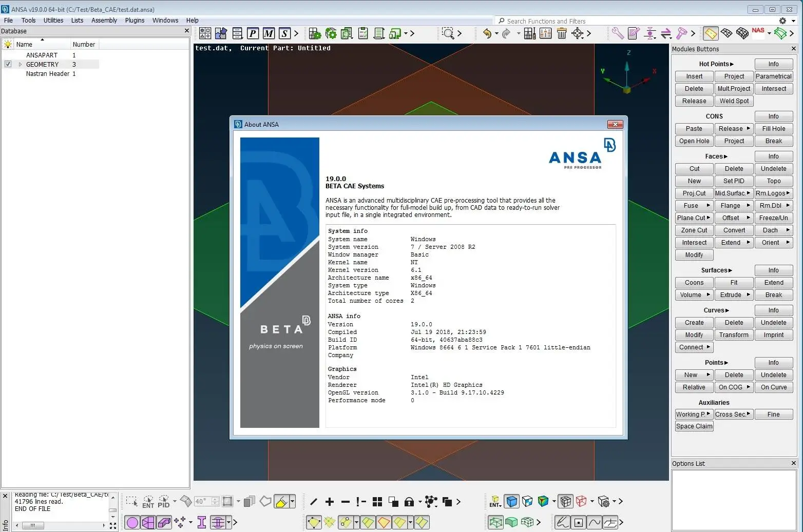Toggle the black wireframe grid cube mode
The image size is (803, 532).
pos(566,501)
